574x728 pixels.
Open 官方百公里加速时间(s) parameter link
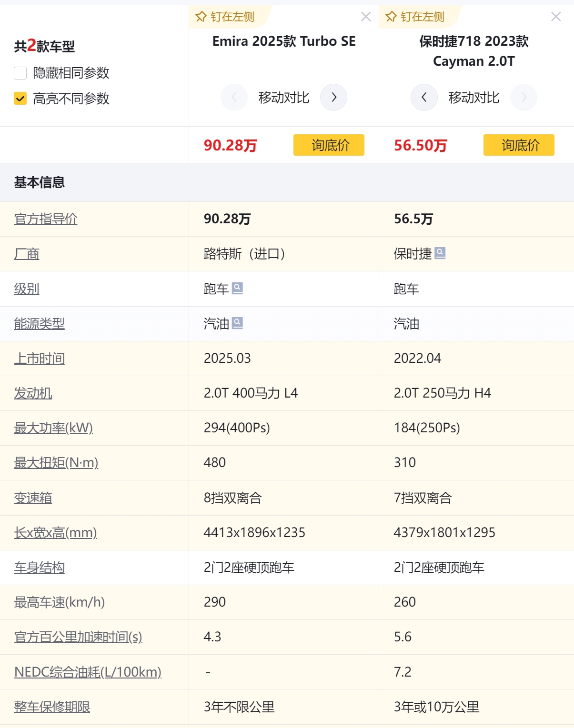tap(78, 637)
